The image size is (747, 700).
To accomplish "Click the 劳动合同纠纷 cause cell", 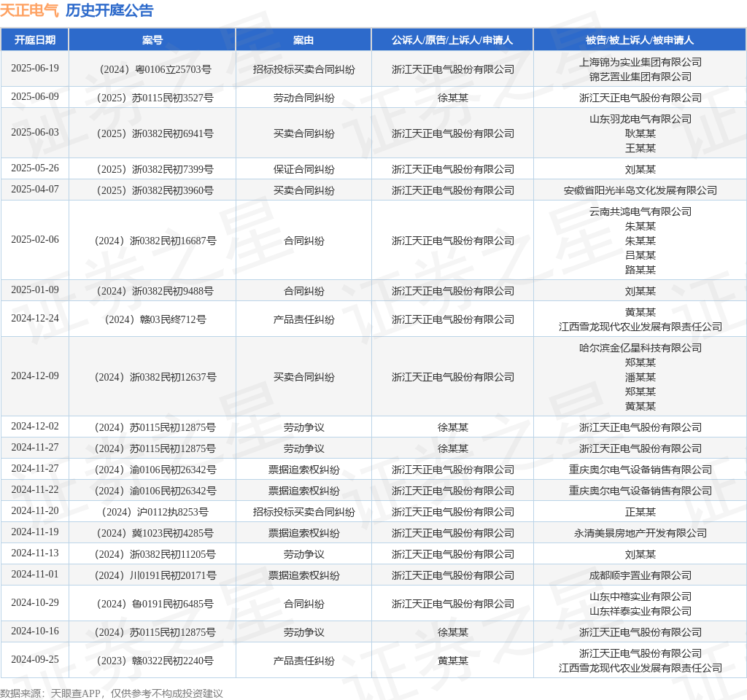I will (x=304, y=98).
